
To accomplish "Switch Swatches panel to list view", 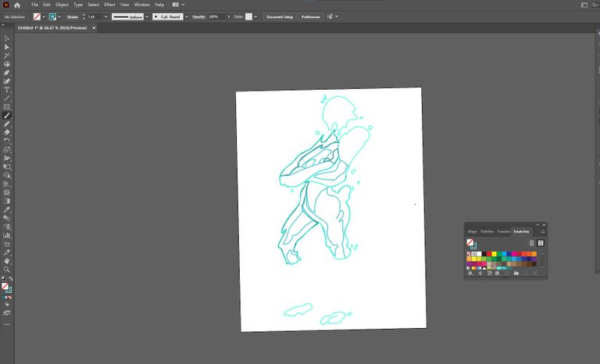I will tap(531, 243).
